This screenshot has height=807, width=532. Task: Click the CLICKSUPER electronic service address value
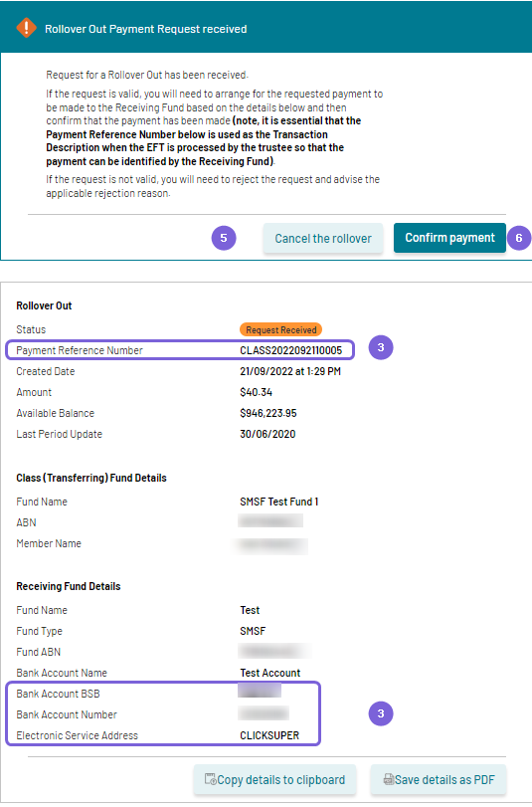click(x=269, y=735)
